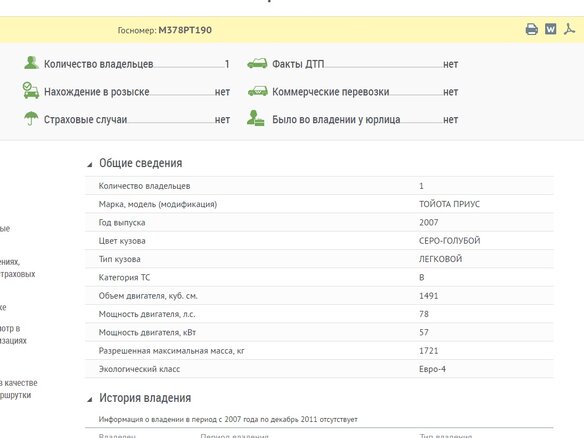Click the Общие сведения heading
Screen dimensions: 584x438
point(140,163)
